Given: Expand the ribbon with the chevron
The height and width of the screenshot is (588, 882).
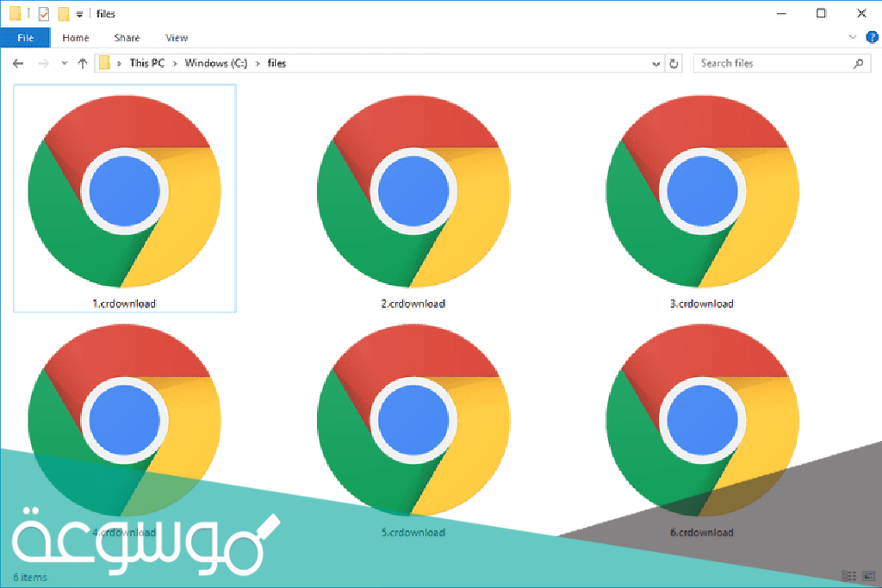Looking at the screenshot, I should click(x=853, y=38).
